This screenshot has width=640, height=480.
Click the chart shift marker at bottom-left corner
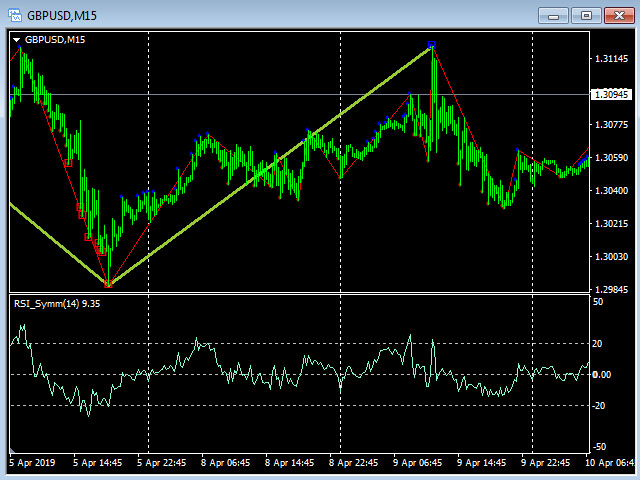[x=12, y=450]
